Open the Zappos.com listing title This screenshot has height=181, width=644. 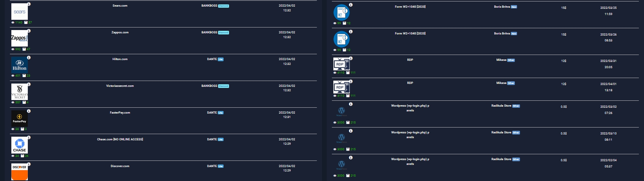point(120,33)
